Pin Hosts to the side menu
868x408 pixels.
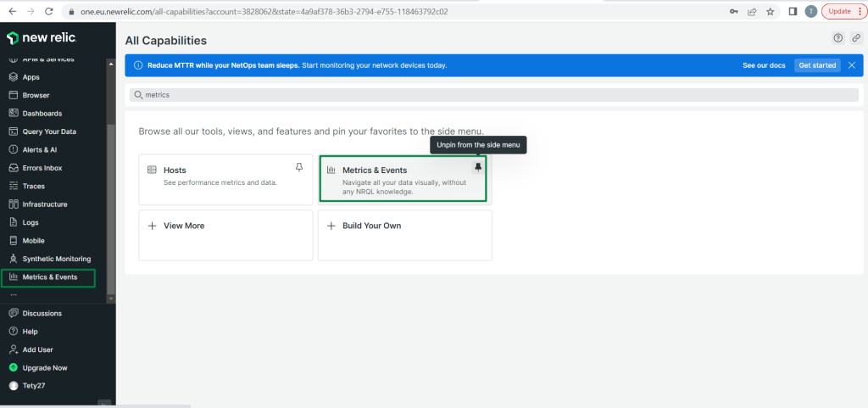pyautogui.click(x=299, y=167)
